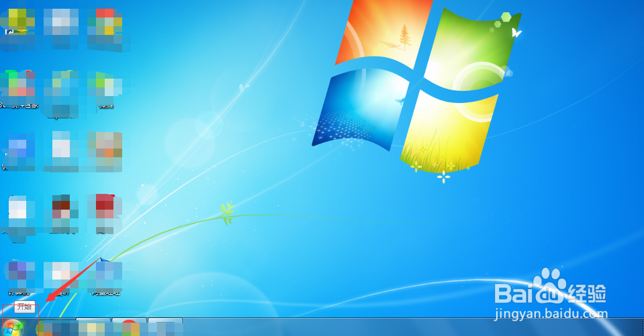The height and width of the screenshot is (336, 644).
Task: Open the Windows Start menu orb
Action: point(13,328)
